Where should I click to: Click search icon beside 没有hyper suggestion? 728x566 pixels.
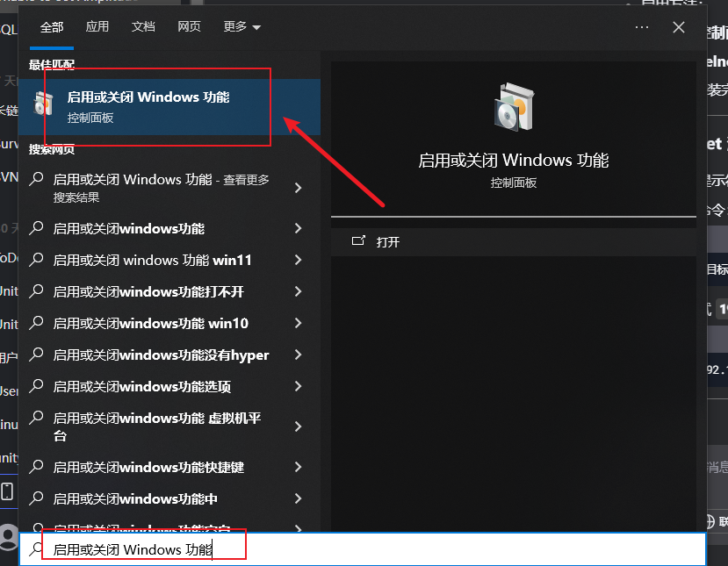click(x=36, y=355)
